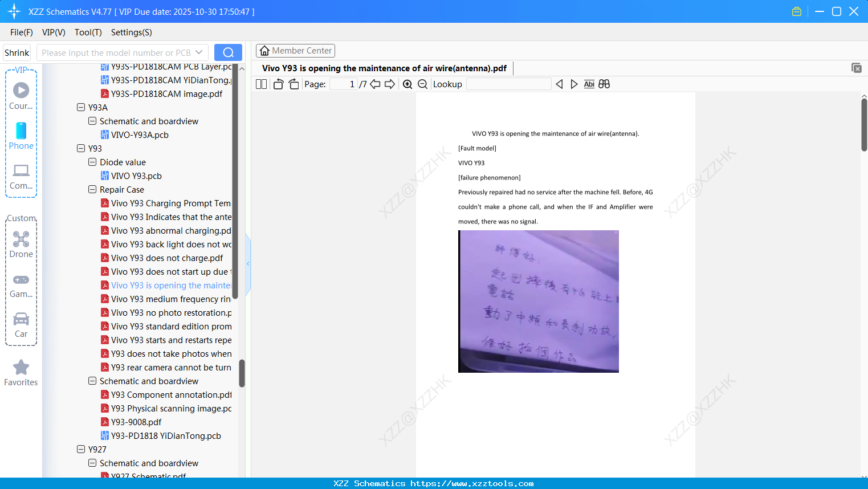
Task: Zoom out of the PDF document
Action: point(422,84)
